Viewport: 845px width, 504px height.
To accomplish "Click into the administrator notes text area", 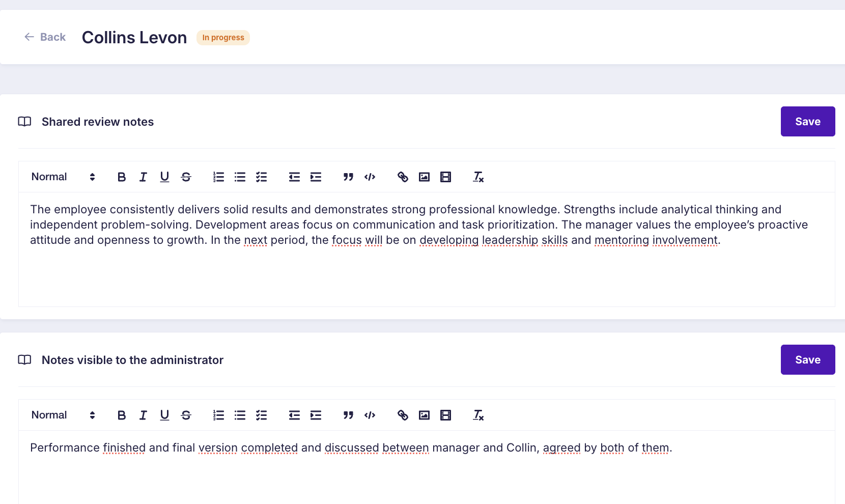I will point(427,473).
